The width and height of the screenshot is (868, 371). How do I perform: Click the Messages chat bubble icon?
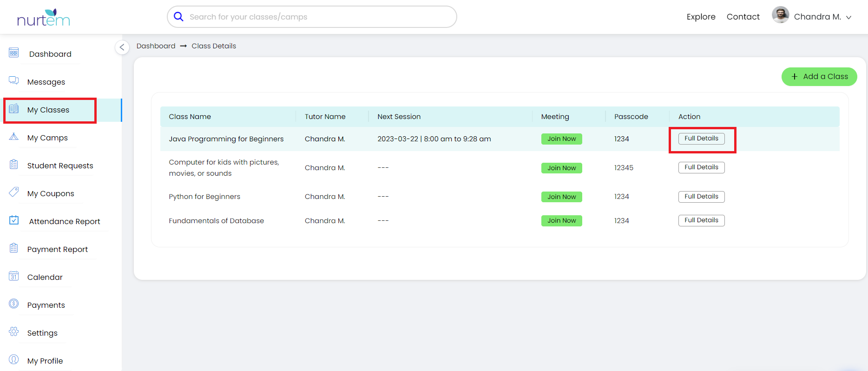[14, 80]
